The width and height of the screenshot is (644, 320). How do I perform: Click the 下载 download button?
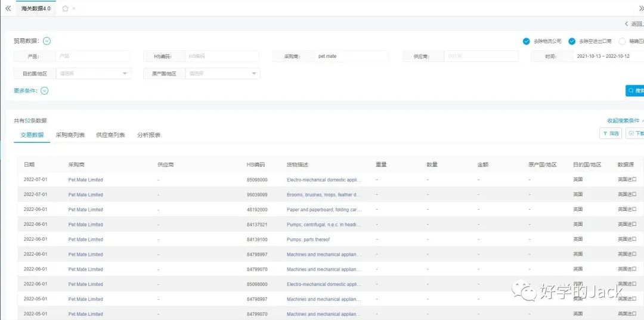(x=636, y=133)
